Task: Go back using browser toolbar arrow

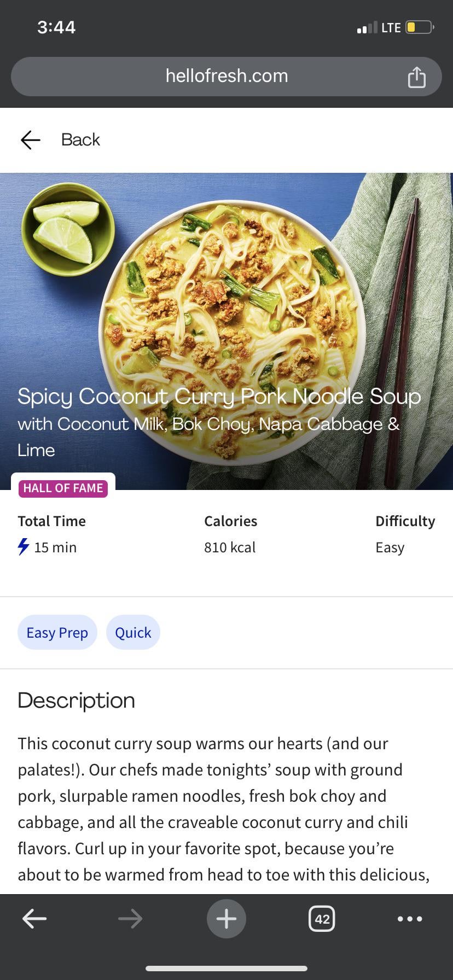Action: (34, 919)
